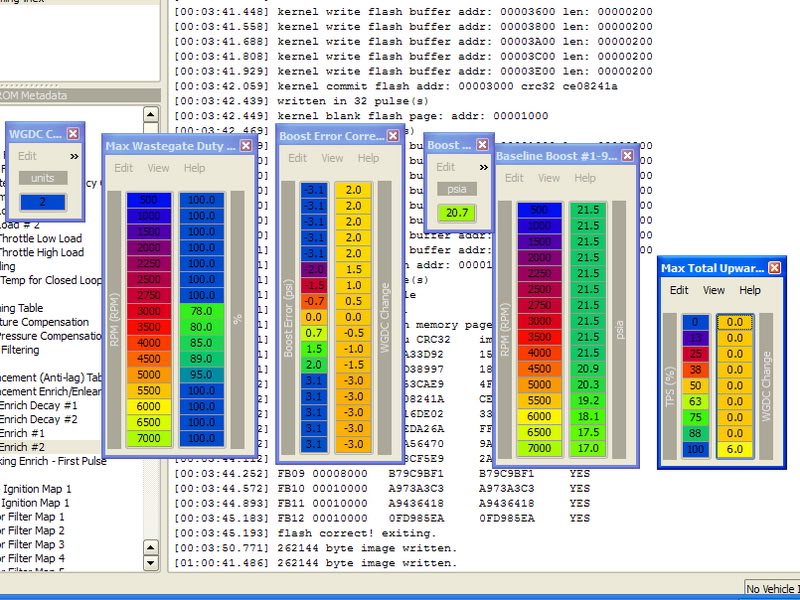This screenshot has width=800, height=600.
Task: Select -0.5 WGDC change cell
Action: 353,333
